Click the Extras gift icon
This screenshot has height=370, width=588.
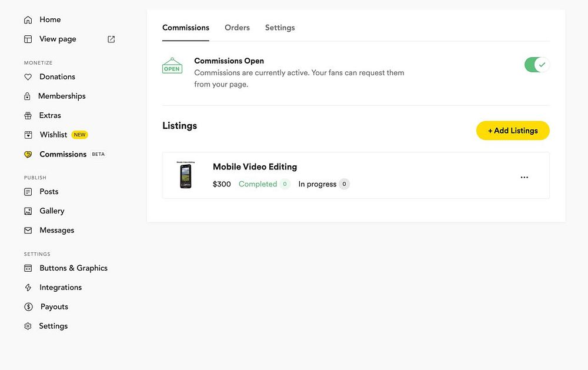pos(28,115)
